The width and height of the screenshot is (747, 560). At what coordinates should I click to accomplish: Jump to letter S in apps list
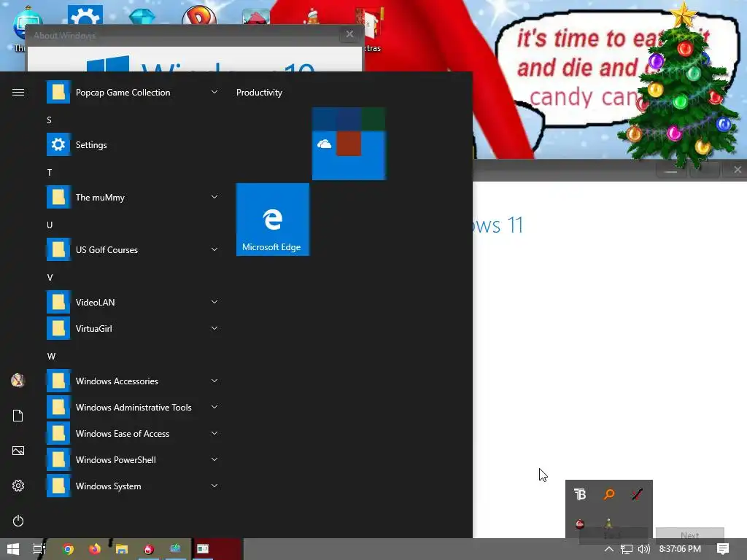coord(49,120)
